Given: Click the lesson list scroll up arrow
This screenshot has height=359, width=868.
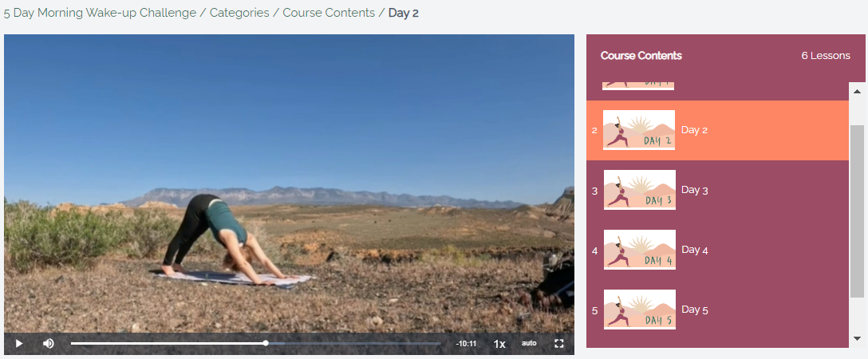Looking at the screenshot, I should pos(858,91).
